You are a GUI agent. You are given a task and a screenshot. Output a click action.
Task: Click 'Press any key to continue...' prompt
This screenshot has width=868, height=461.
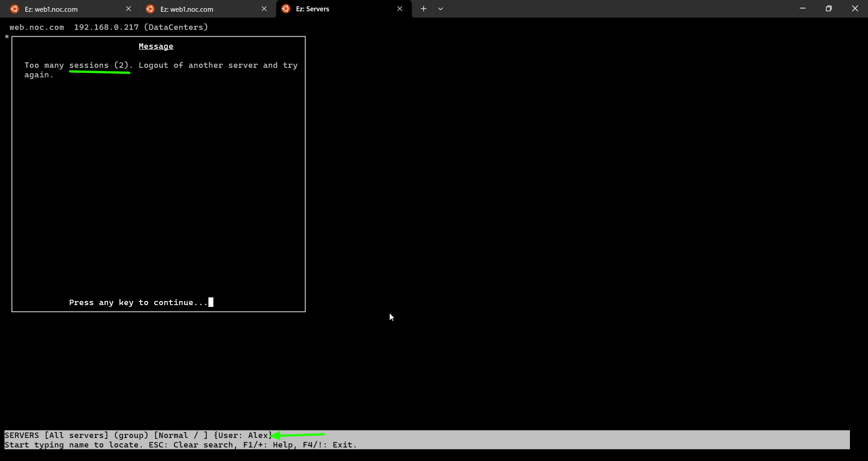(138, 302)
